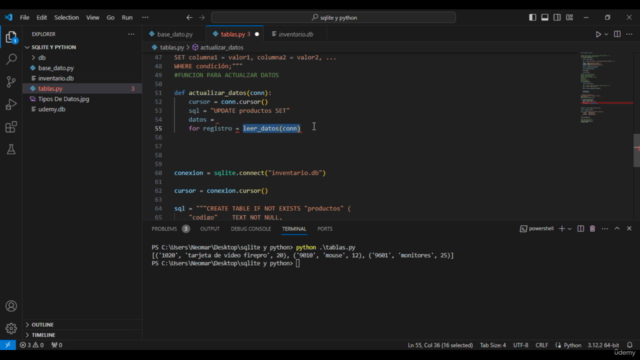Open the Source Control view
The image size is (640, 360).
point(11,82)
